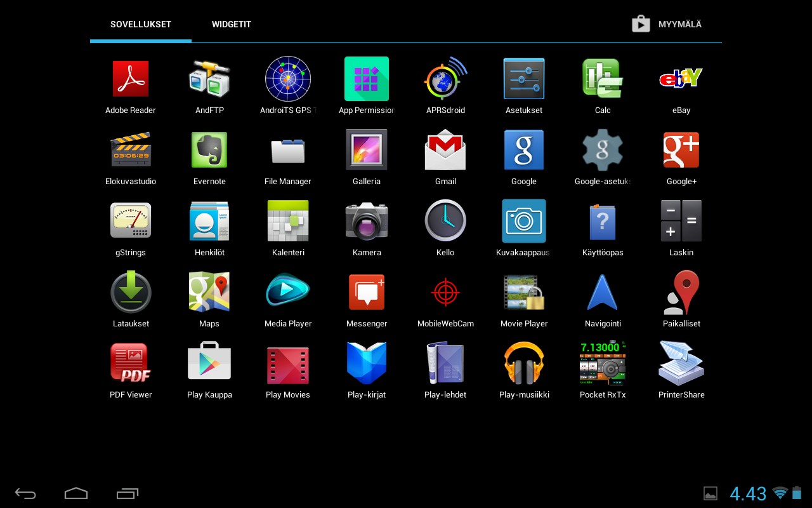Screen dimensions: 812x508
Task: Tap the battery status icon
Action: coord(797,493)
